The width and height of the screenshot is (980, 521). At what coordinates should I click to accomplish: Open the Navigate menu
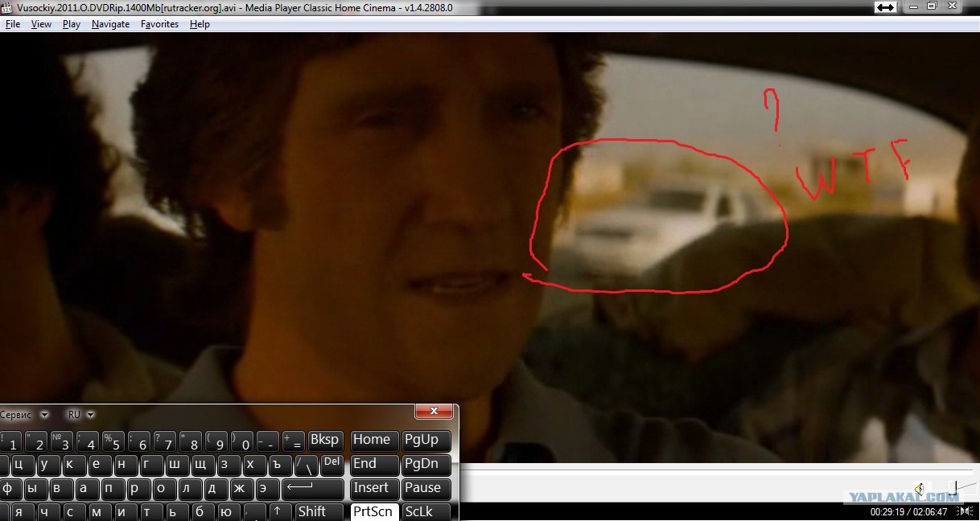pos(110,24)
